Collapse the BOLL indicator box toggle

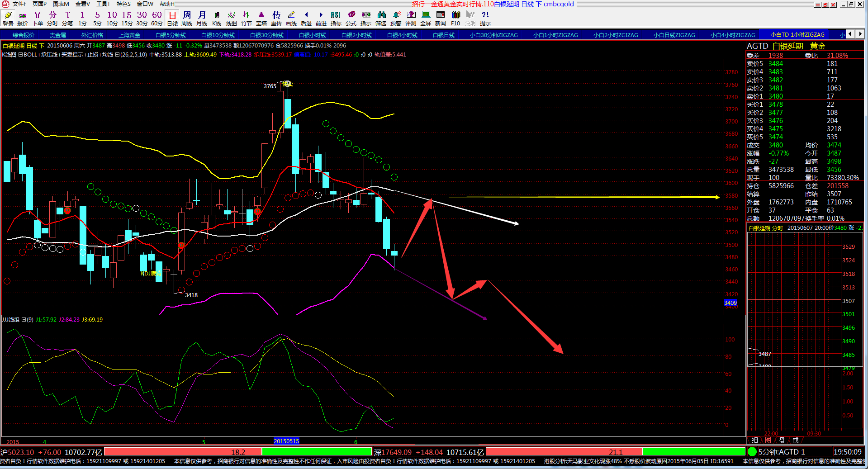(20, 55)
